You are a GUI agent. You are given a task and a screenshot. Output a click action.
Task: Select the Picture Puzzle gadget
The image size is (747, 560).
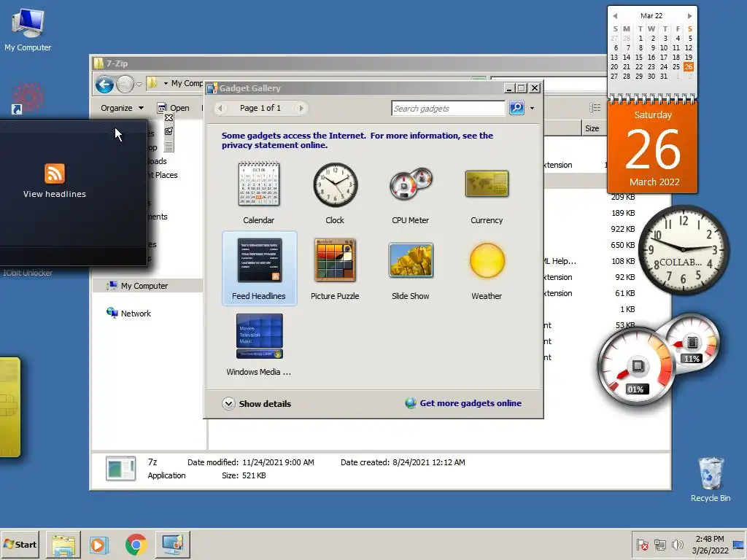pyautogui.click(x=335, y=268)
